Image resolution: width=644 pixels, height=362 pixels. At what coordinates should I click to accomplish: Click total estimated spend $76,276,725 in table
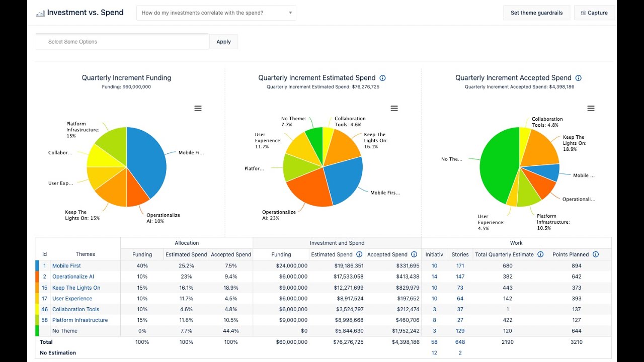coord(347,342)
